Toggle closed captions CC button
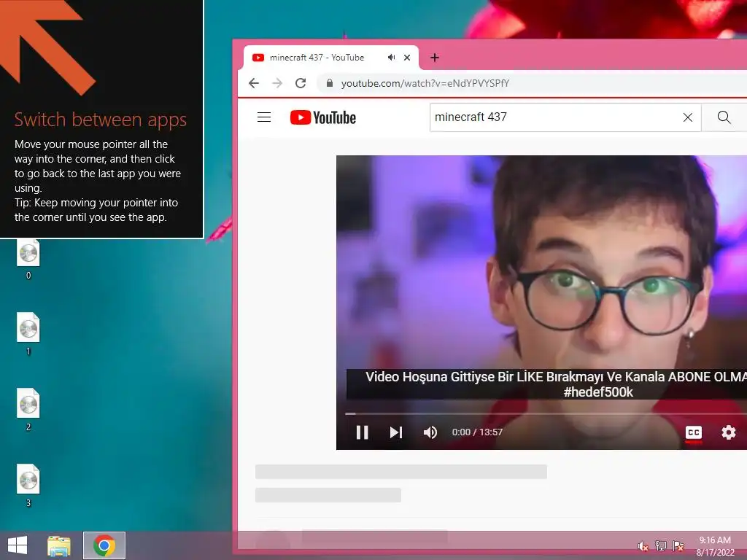The image size is (747, 560). [693, 432]
